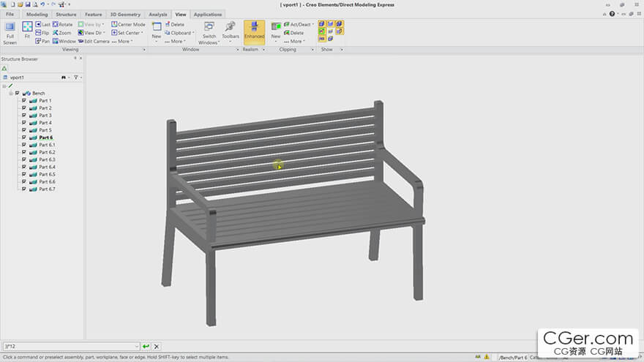Expand the Viewing group launcher

[144, 50]
